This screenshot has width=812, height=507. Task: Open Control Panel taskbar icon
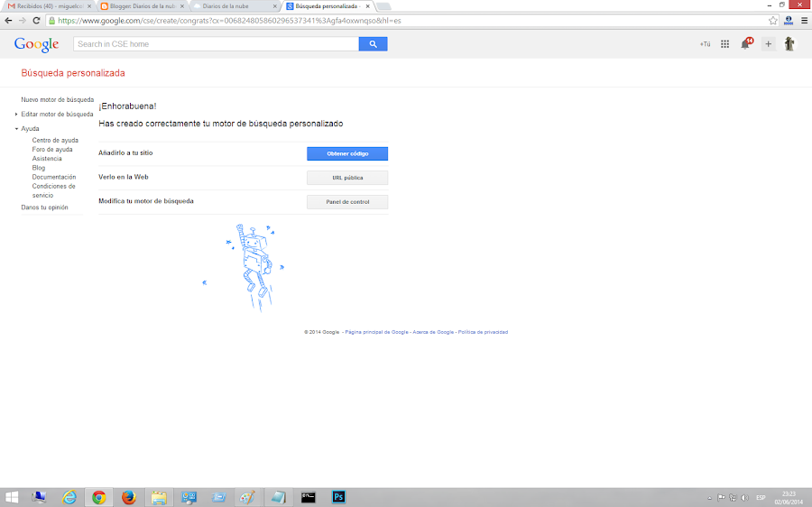coord(189,498)
